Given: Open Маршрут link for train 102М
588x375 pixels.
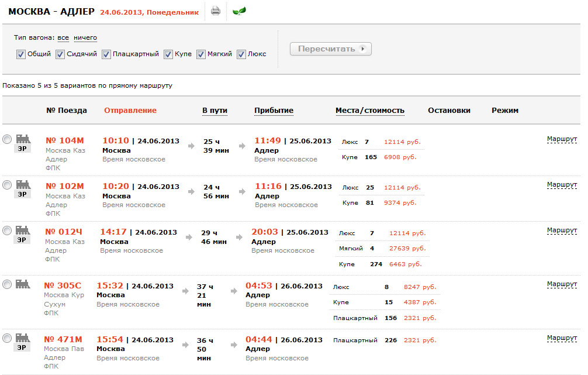Looking at the screenshot, I should (x=562, y=185).
